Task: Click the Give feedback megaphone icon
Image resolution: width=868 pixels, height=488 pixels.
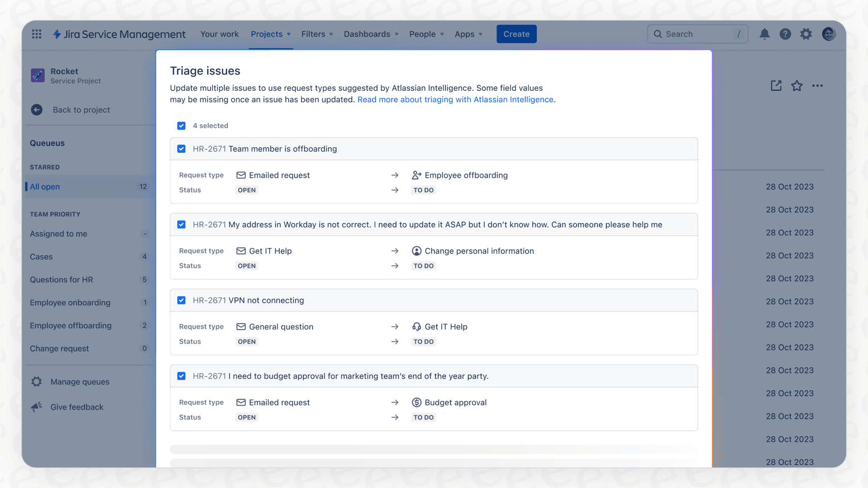Action: coord(36,407)
